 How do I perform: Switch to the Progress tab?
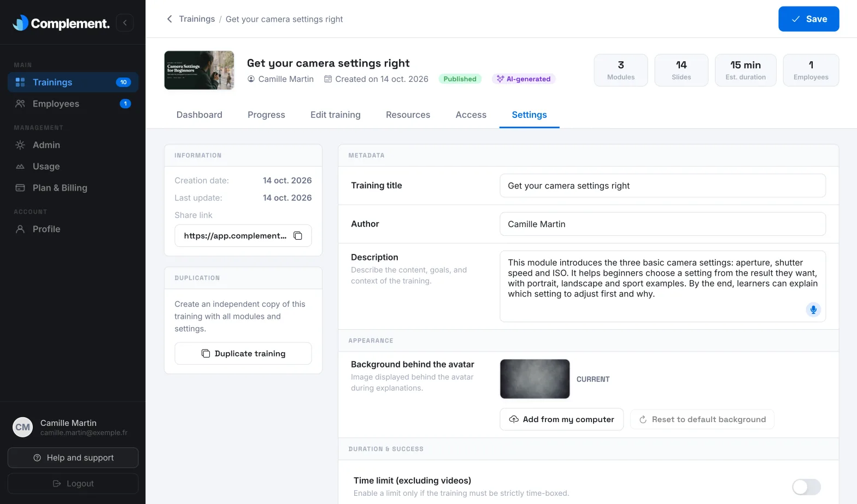click(266, 115)
